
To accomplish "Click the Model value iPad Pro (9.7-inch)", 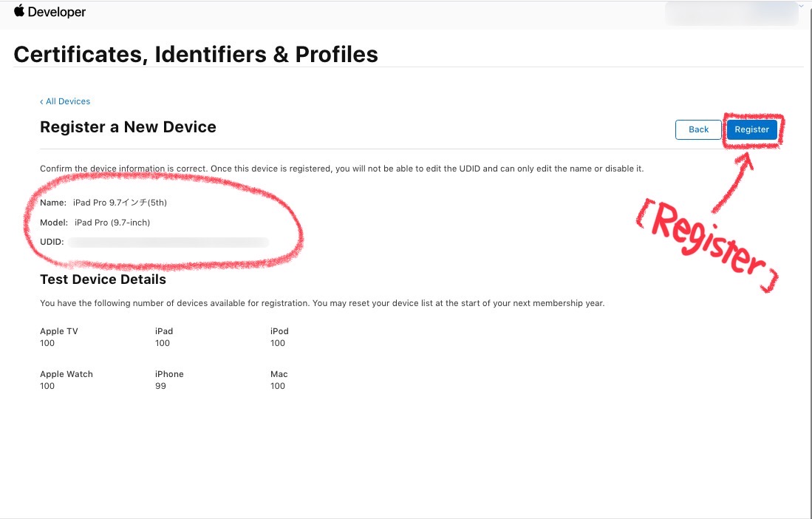I will [x=111, y=223].
